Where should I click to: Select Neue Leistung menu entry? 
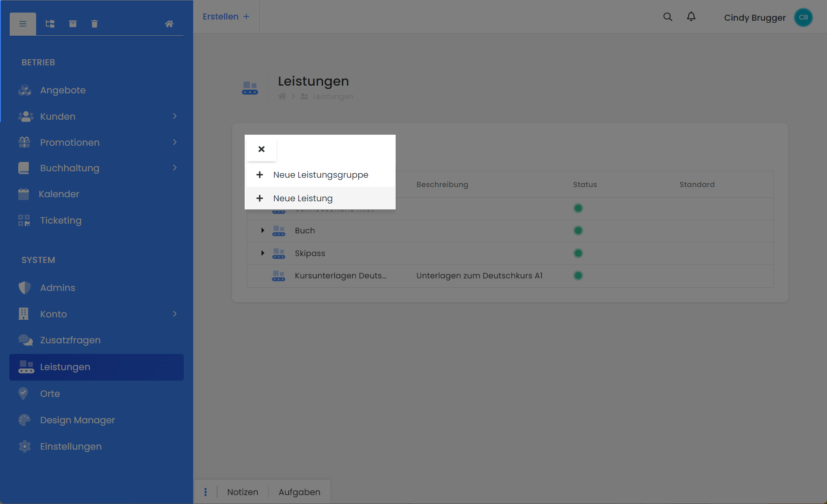coord(303,198)
